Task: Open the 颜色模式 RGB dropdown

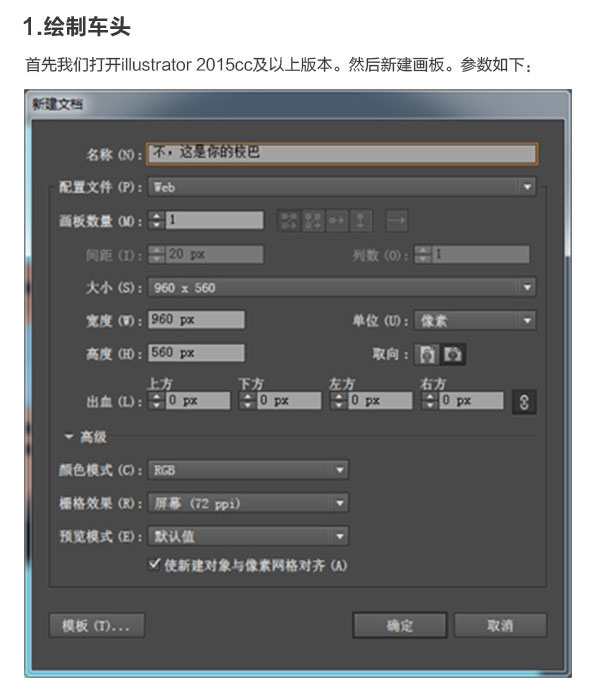Action: click(248, 470)
